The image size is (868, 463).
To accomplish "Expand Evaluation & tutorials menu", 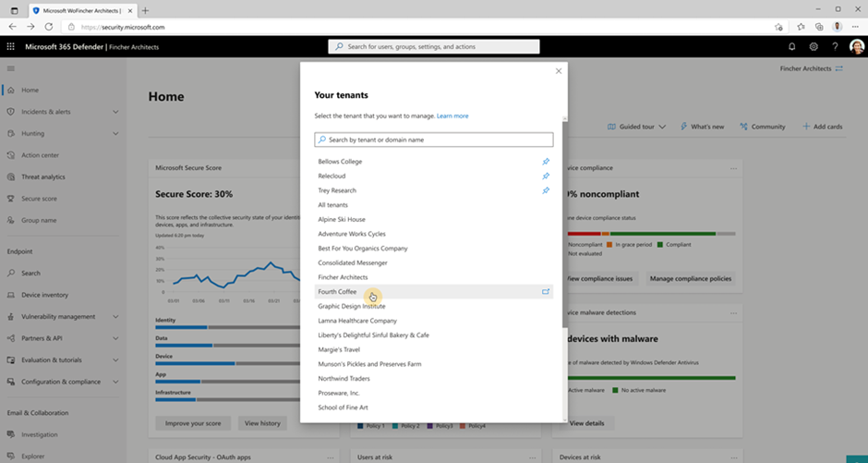I will [115, 360].
